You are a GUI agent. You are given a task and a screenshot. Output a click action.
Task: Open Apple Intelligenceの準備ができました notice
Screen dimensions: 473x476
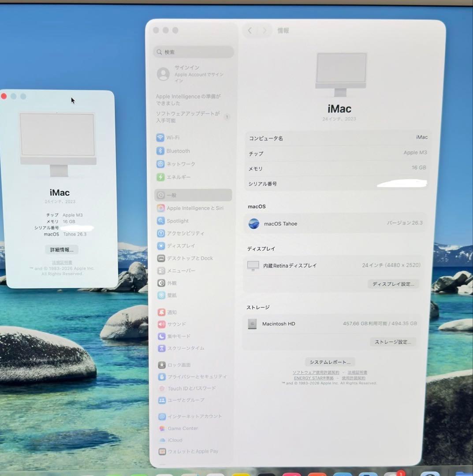188,100
